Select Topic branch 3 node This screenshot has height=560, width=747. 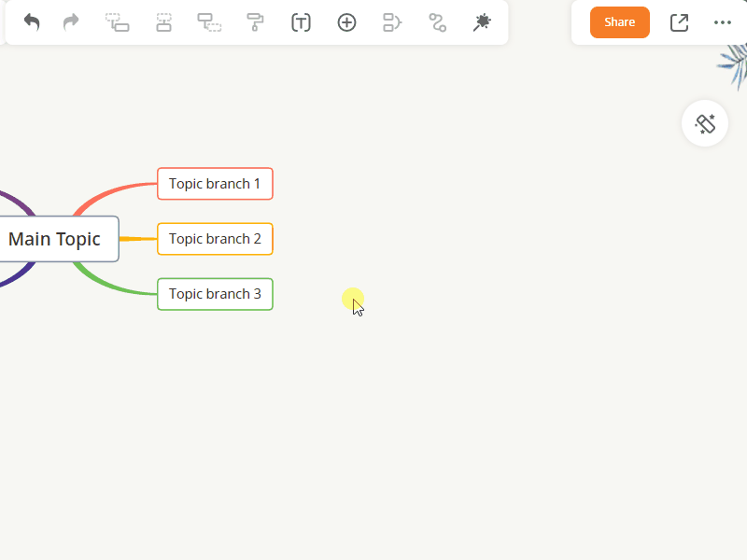215,294
